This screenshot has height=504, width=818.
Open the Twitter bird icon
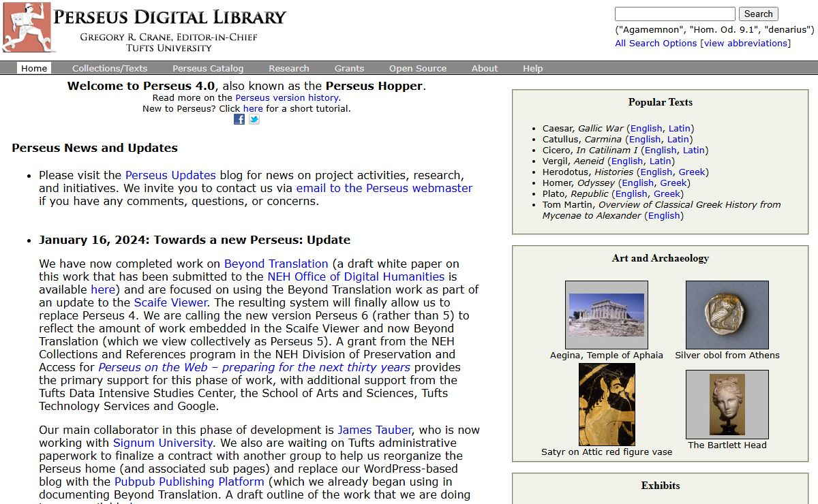point(254,119)
